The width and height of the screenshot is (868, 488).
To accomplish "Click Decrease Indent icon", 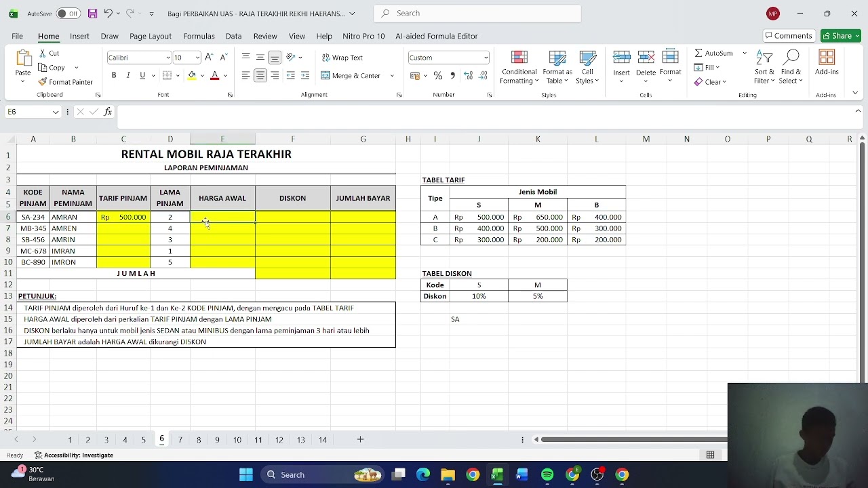I will [x=291, y=76].
